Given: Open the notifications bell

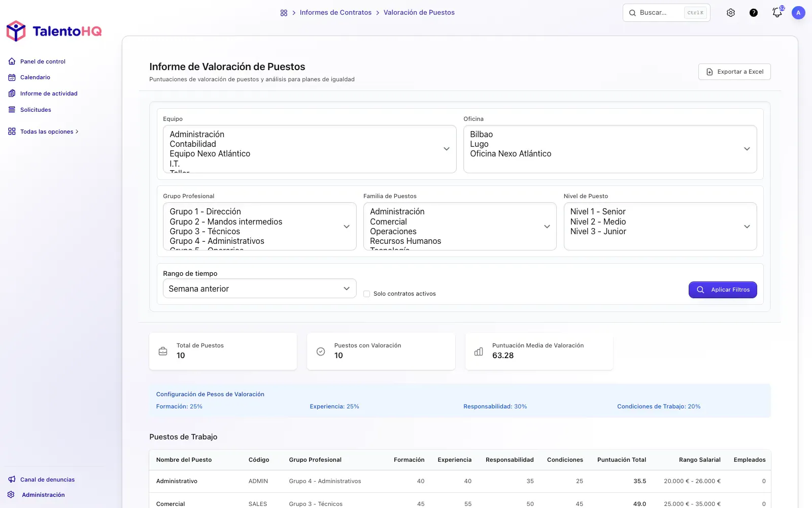Looking at the screenshot, I should (x=777, y=13).
